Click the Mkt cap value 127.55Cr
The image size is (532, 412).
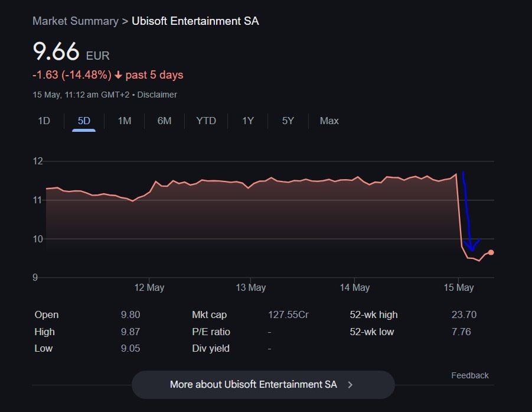tap(288, 315)
